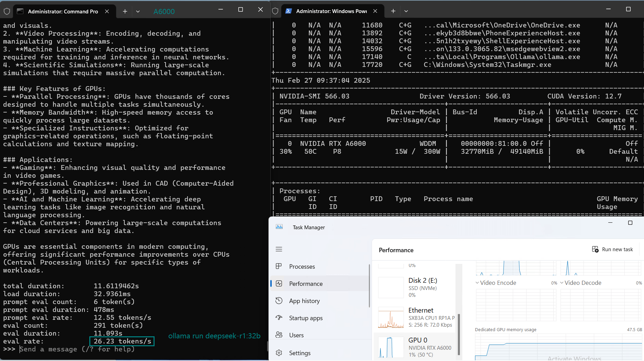Click the total duration 11.6119462s value
The width and height of the screenshot is (644, 361).
pyautogui.click(x=116, y=286)
